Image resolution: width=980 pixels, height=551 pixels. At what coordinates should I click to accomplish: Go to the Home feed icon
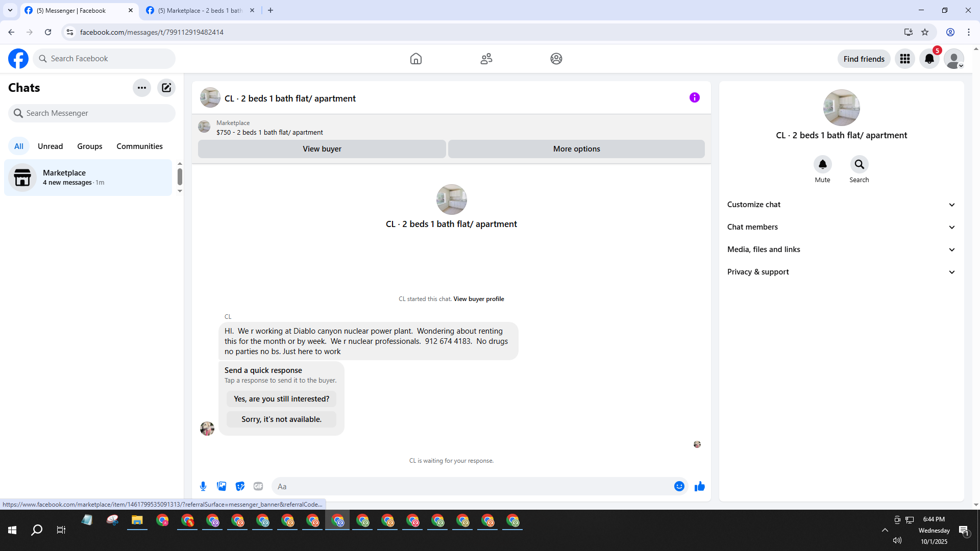coord(416,59)
